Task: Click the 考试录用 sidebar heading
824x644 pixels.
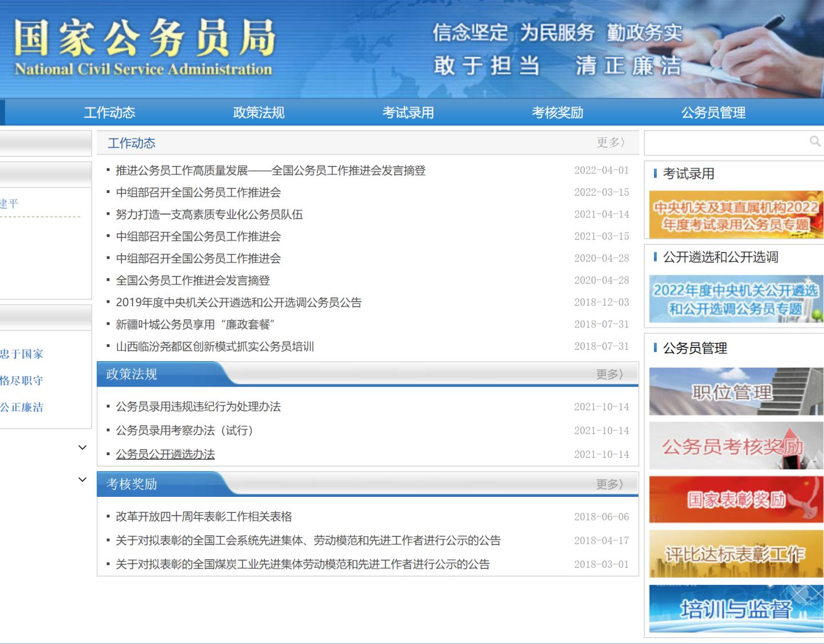Action: (688, 173)
